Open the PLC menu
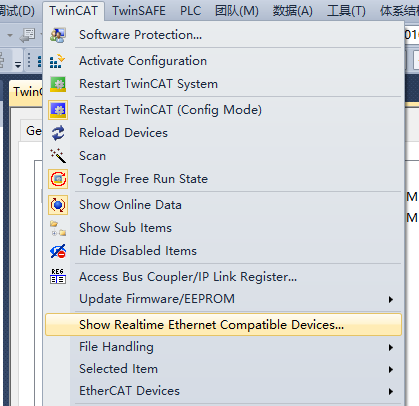 (x=191, y=11)
